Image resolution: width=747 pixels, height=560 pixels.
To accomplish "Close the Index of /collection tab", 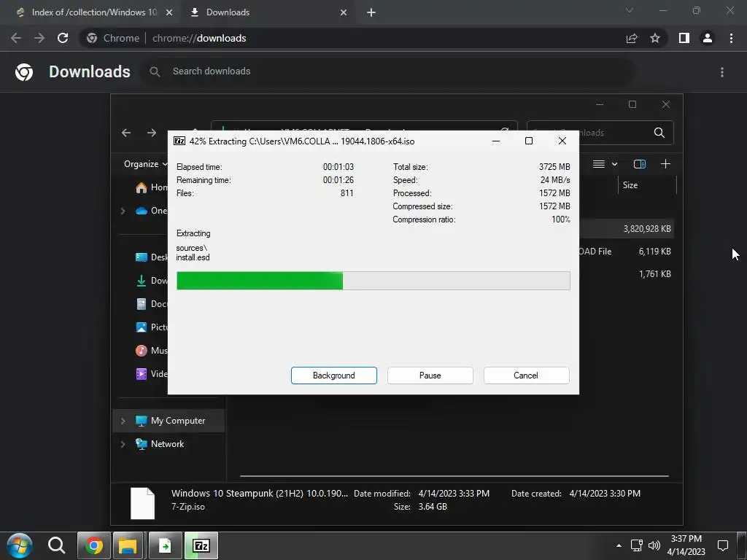I will tap(169, 13).
